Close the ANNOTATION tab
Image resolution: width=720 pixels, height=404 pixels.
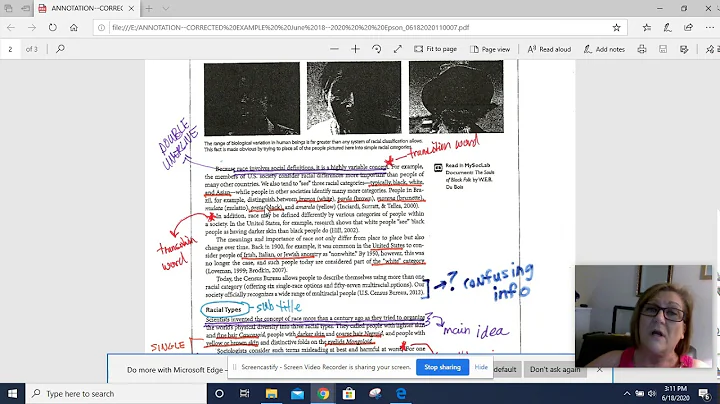coord(131,8)
